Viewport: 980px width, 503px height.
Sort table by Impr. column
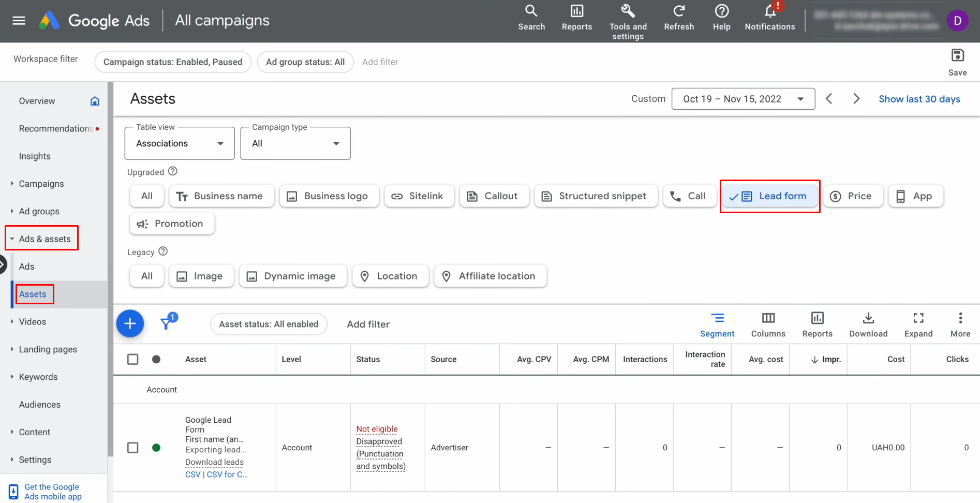(826, 359)
